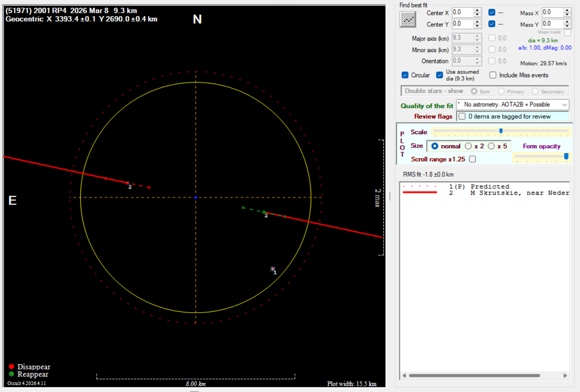580x392 pixels.
Task: Click inside the Center X value field
Action: pos(462,13)
